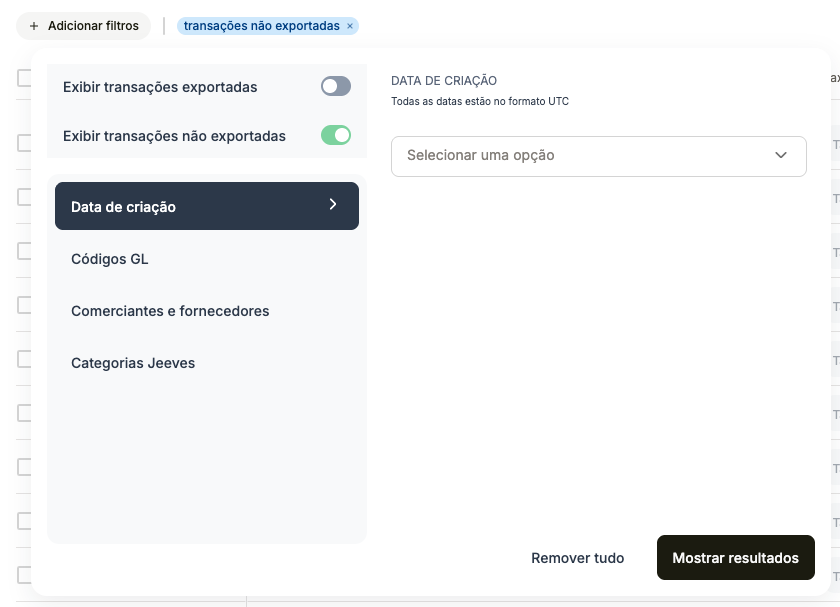Click the 'Exibir transações exportadas' label text
This screenshot has width=840, height=607.
tap(160, 87)
